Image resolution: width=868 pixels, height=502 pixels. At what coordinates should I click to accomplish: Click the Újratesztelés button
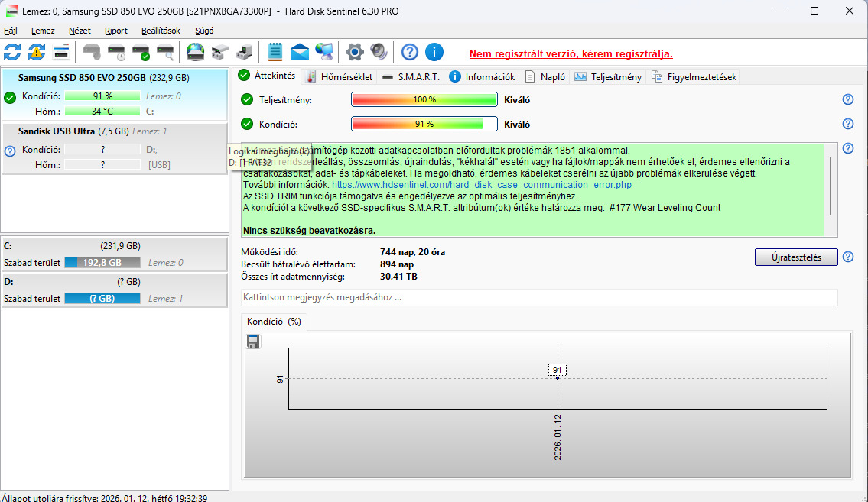tap(796, 257)
